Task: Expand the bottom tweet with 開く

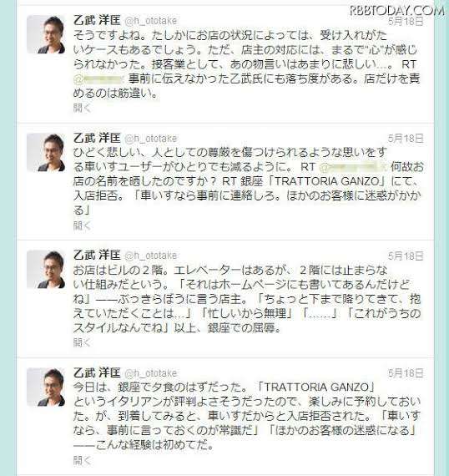Action: [82, 460]
